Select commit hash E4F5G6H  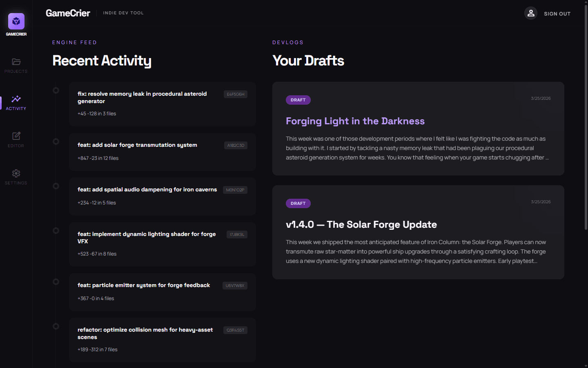click(236, 94)
